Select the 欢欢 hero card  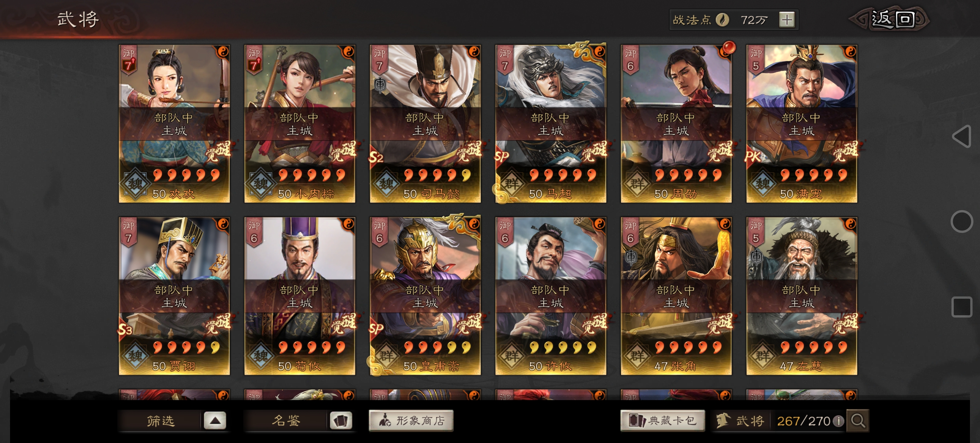[174, 124]
